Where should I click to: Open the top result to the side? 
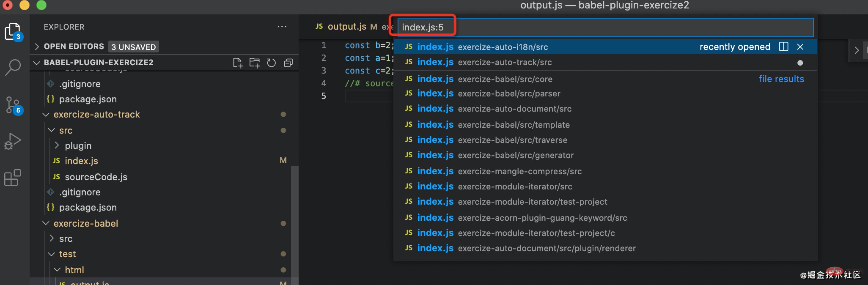tap(783, 47)
